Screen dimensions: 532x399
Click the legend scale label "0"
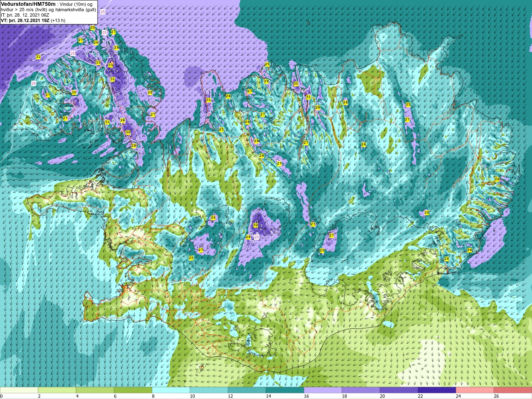(x=2, y=396)
